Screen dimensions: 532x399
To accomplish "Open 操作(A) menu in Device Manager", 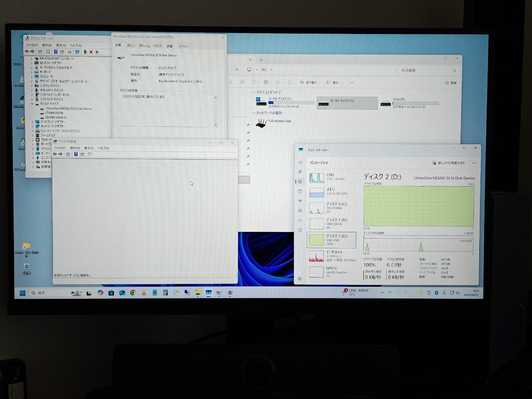I will coord(47,45).
